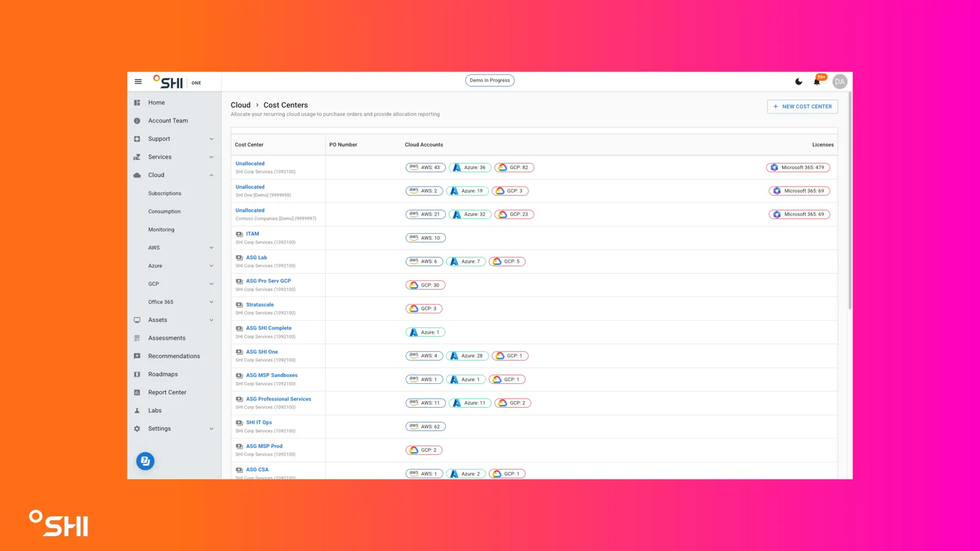Open the ASG SHI Complete link
The height and width of the screenshot is (551, 980).
[269, 328]
